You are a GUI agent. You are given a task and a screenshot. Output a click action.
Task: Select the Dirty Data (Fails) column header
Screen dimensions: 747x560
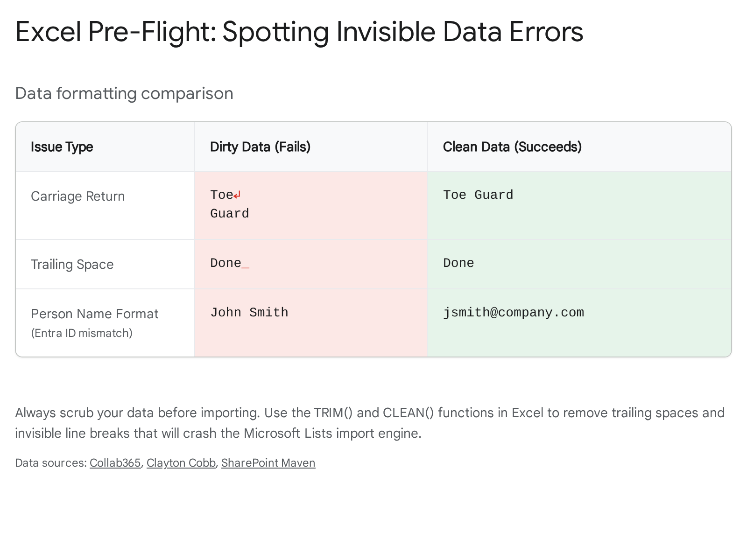point(260,147)
